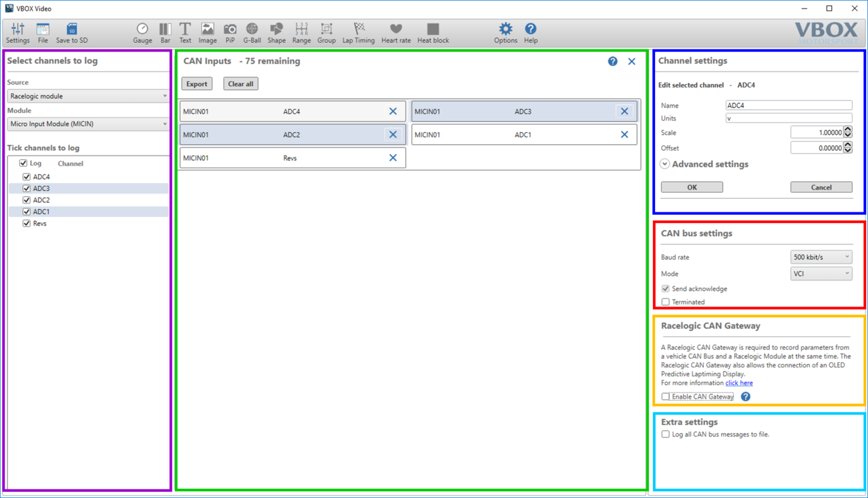Viewport: 868px width, 498px height.
Task: Select the MICIN01 Revs input row
Action: click(x=292, y=158)
